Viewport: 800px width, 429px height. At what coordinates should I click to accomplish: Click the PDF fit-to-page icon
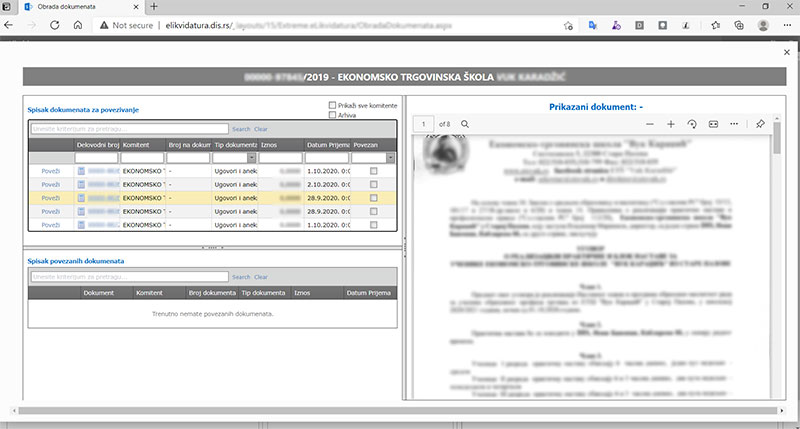point(714,124)
